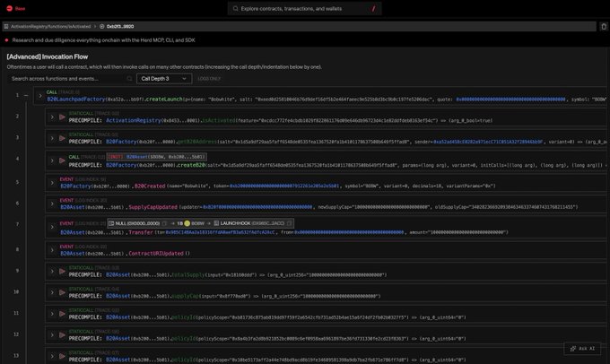Expand the createB20 call row
610x364 pixels.
tap(52, 160)
